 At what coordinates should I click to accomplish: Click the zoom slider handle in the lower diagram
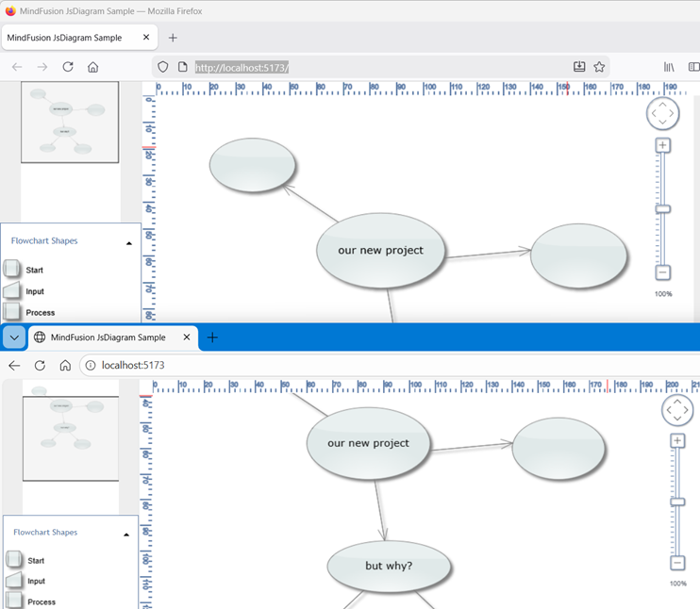pyautogui.click(x=677, y=502)
